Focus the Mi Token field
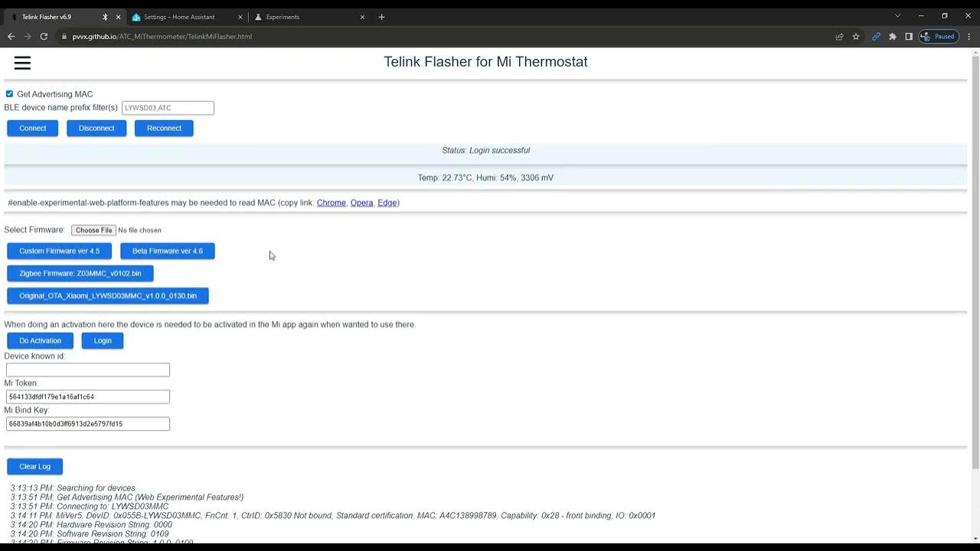 (87, 396)
